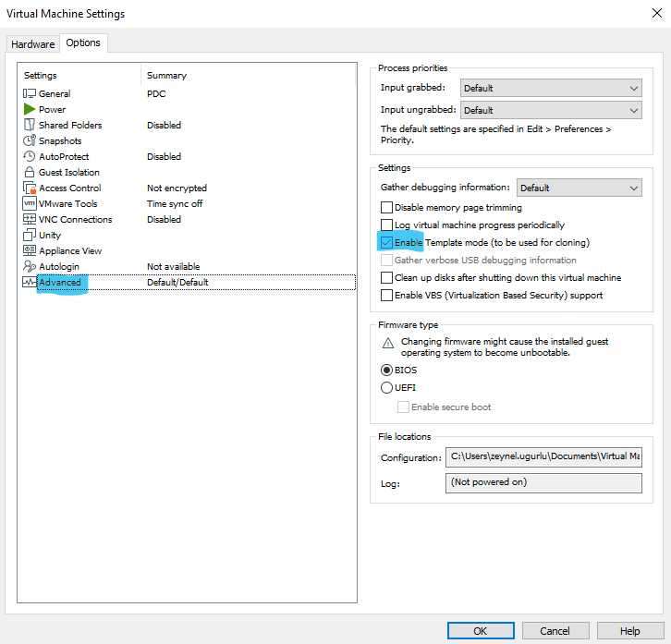
Task: Click the Appliance View icon
Action: (29, 250)
